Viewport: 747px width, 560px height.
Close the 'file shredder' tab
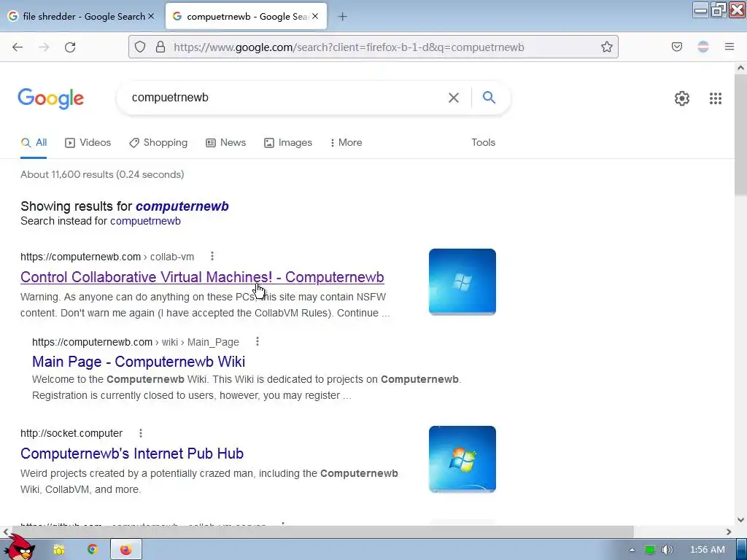pyautogui.click(x=151, y=16)
